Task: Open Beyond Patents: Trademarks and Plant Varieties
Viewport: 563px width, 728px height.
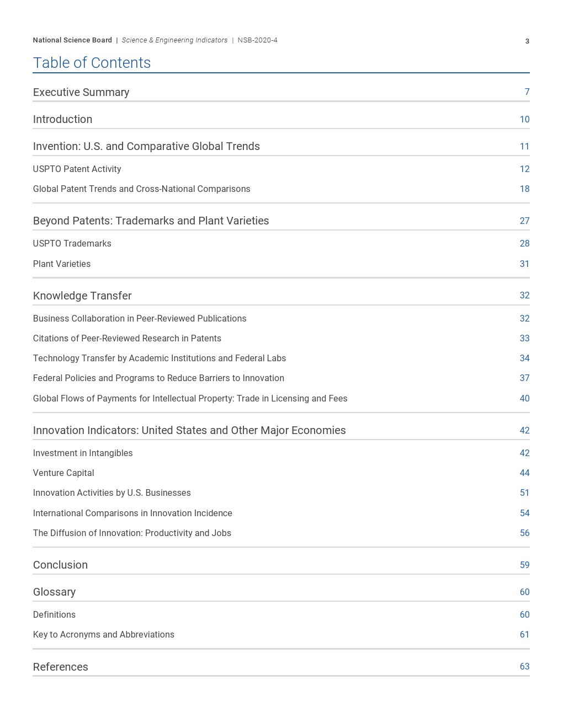Action: pos(151,221)
